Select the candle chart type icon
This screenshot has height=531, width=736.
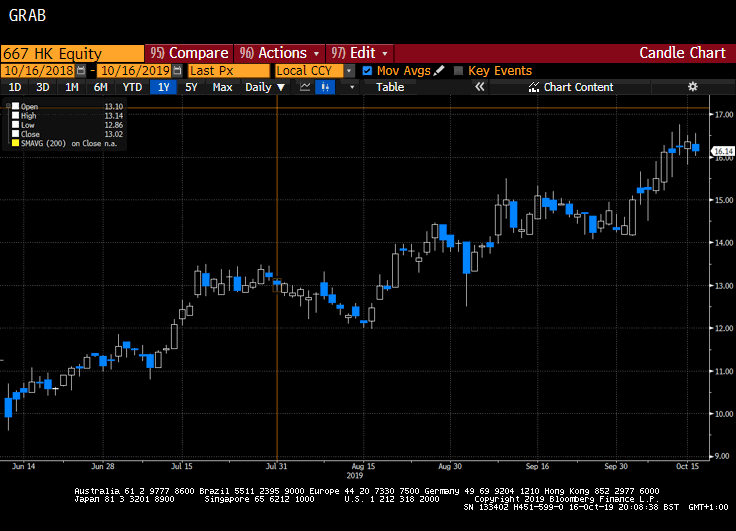point(325,87)
